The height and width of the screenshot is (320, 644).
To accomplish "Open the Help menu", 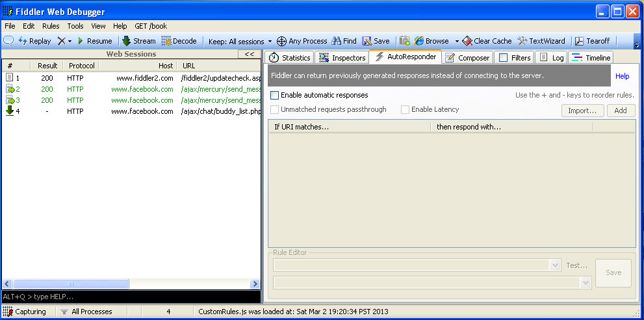I will (x=120, y=26).
